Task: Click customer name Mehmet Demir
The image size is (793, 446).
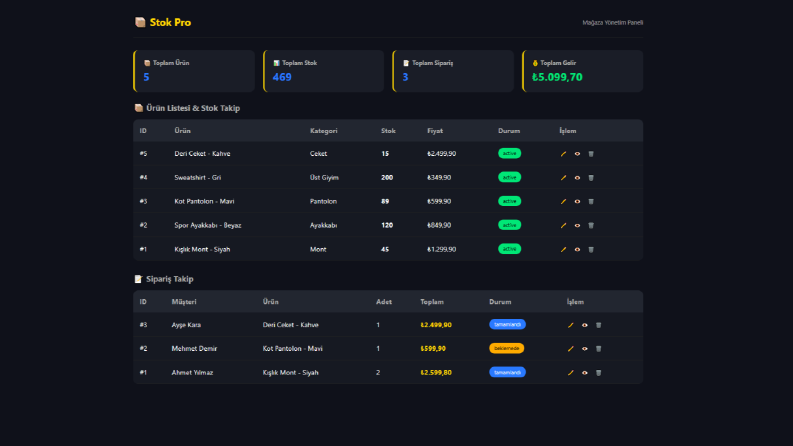Action: coord(194,348)
